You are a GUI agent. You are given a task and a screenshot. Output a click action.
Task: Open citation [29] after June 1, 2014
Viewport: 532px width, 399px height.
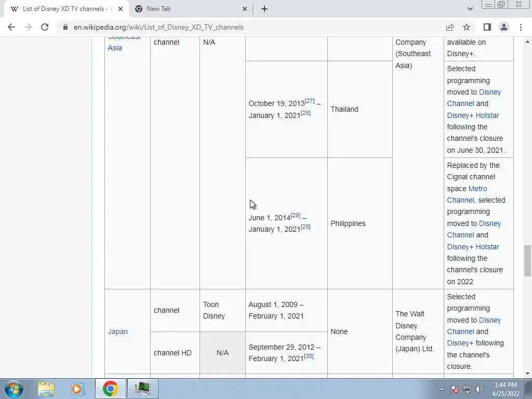(x=295, y=216)
